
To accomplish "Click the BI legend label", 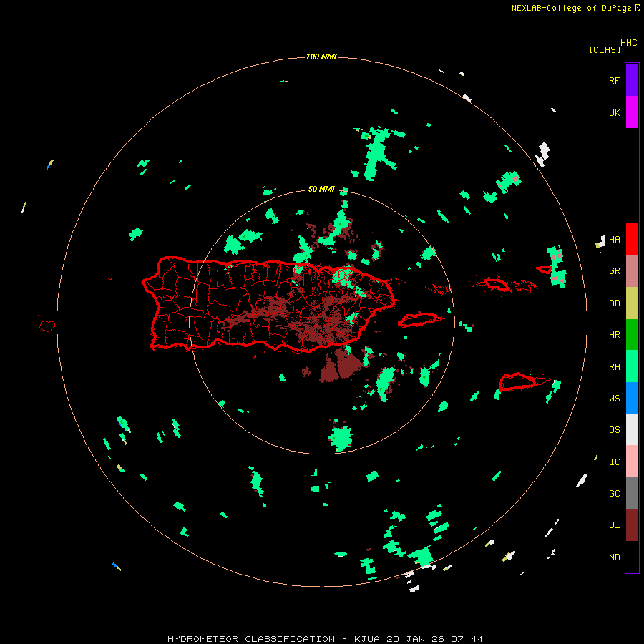I will point(614,525).
